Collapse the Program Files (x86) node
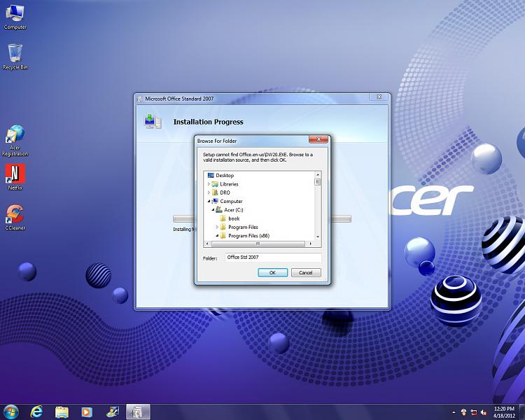The image size is (525, 420). point(217,236)
